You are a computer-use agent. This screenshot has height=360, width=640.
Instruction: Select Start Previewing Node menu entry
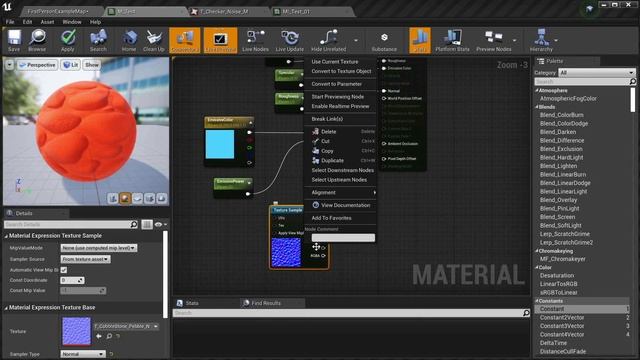[338, 97]
